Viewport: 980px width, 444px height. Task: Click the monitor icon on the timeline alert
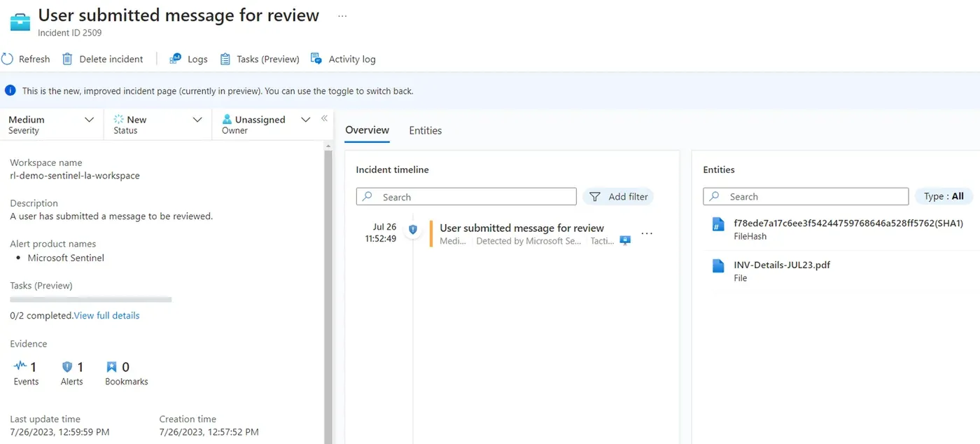coord(625,241)
